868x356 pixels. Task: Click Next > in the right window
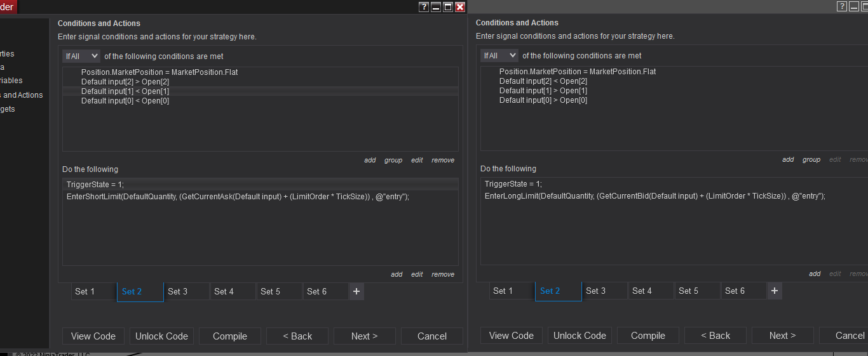tap(782, 336)
